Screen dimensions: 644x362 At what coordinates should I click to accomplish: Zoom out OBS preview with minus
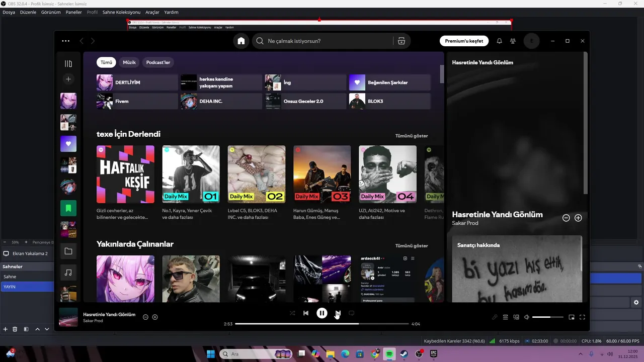click(5, 242)
